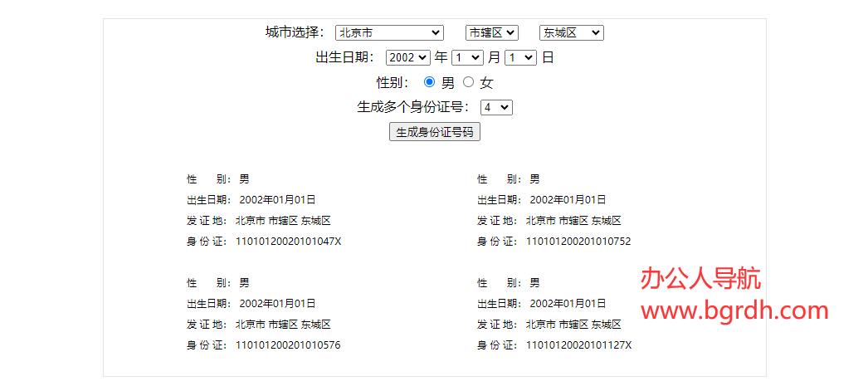868x386 pixels.
Task: Click ID number 110101200201010576
Action: pyautogui.click(x=288, y=345)
